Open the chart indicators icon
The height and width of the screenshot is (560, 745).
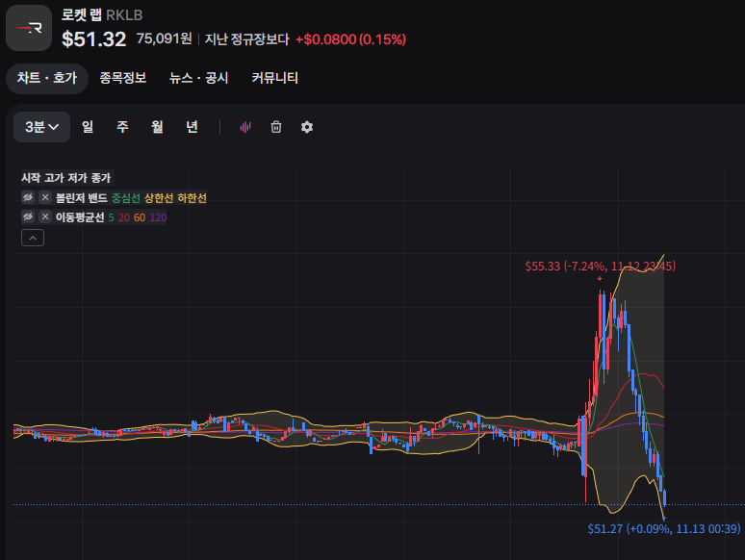245,127
